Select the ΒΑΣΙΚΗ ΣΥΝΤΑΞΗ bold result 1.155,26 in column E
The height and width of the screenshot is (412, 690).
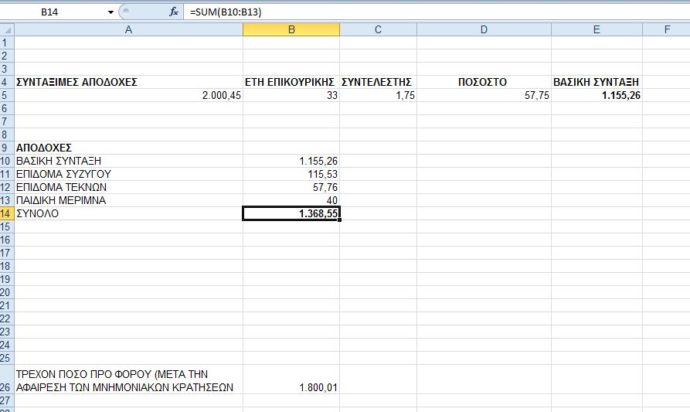[597, 95]
